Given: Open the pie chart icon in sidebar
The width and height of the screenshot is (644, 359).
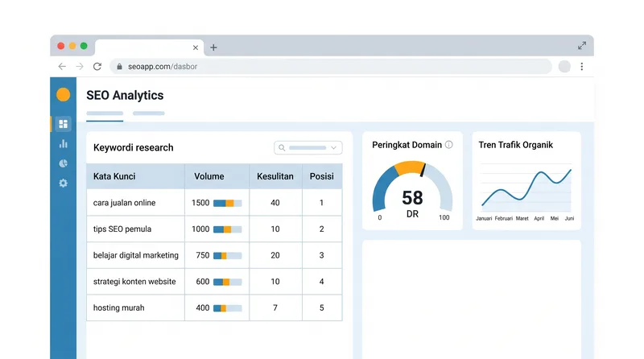Looking at the screenshot, I should tap(64, 163).
